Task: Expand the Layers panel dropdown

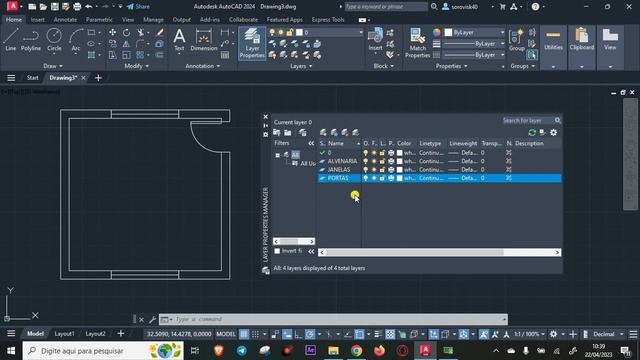Action: click(x=301, y=66)
